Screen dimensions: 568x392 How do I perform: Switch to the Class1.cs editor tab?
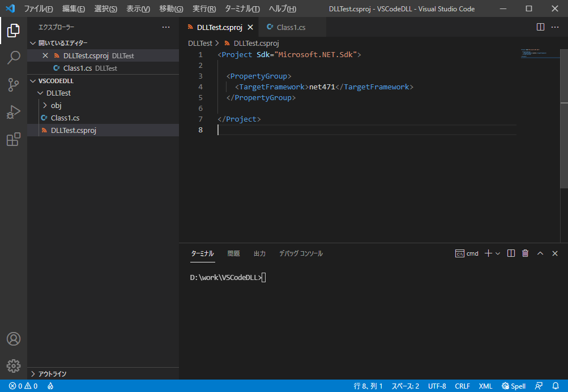pyautogui.click(x=292, y=28)
